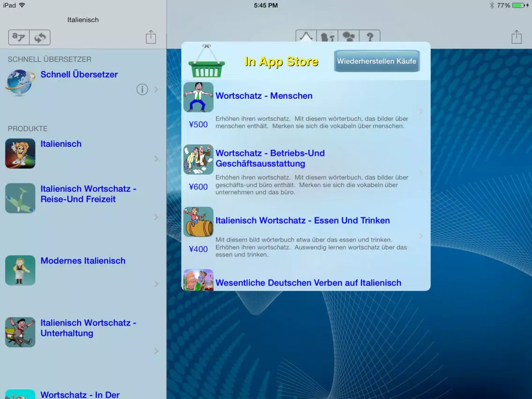This screenshot has width=532, height=399.
Task: Tap the Essen Und Trinken description text
Action: [311, 247]
